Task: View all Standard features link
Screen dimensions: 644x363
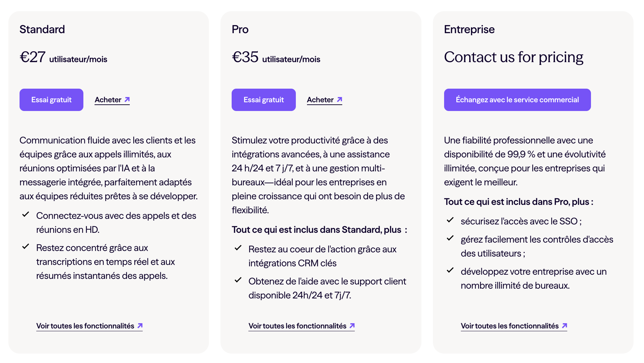Action: pos(85,326)
